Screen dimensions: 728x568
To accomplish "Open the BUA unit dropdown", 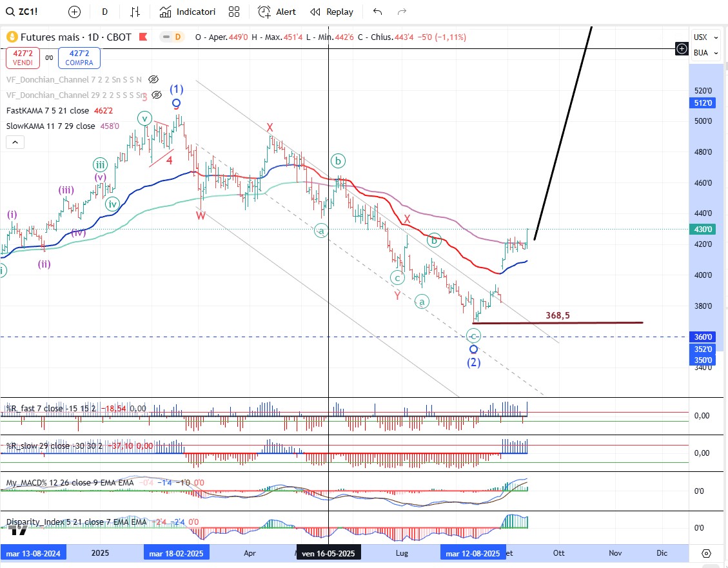I will click(701, 53).
